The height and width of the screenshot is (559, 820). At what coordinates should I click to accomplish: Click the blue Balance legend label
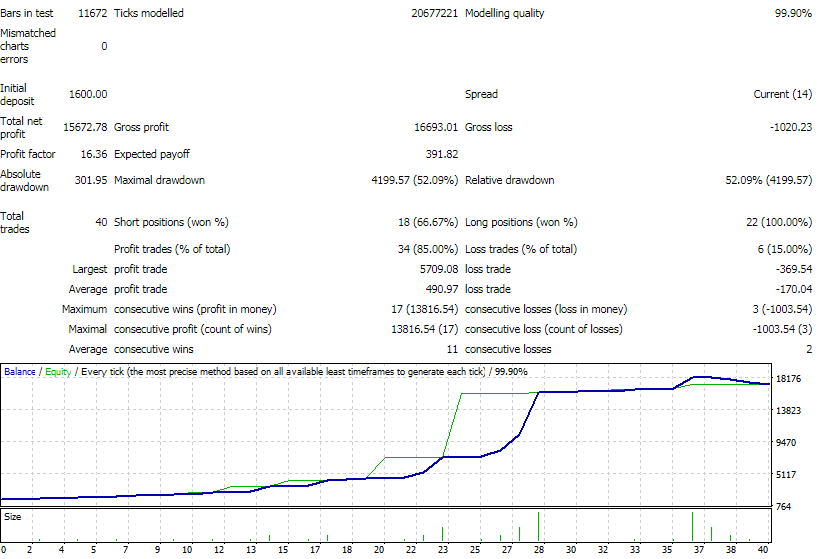(x=21, y=371)
